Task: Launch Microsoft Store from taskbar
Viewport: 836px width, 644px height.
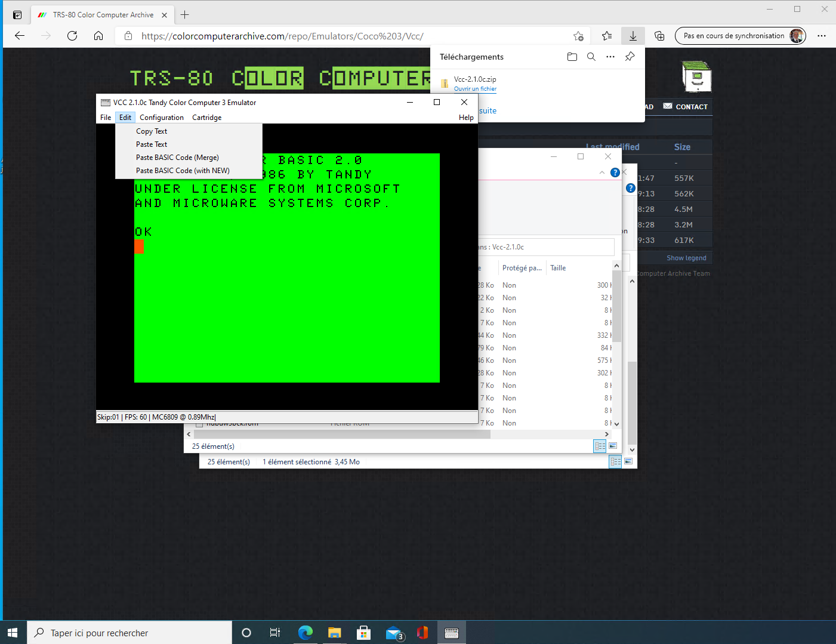Action: tap(363, 633)
